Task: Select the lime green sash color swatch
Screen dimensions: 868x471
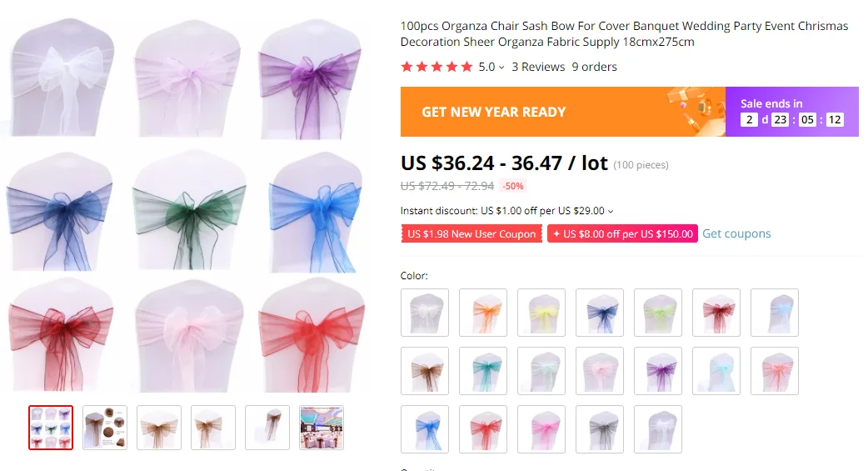Action: tap(657, 313)
